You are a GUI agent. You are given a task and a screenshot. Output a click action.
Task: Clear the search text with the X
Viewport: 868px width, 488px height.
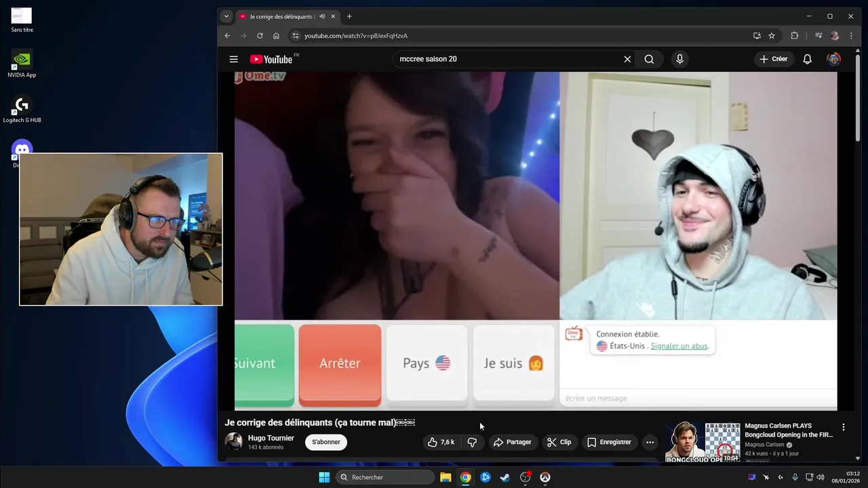tap(627, 59)
